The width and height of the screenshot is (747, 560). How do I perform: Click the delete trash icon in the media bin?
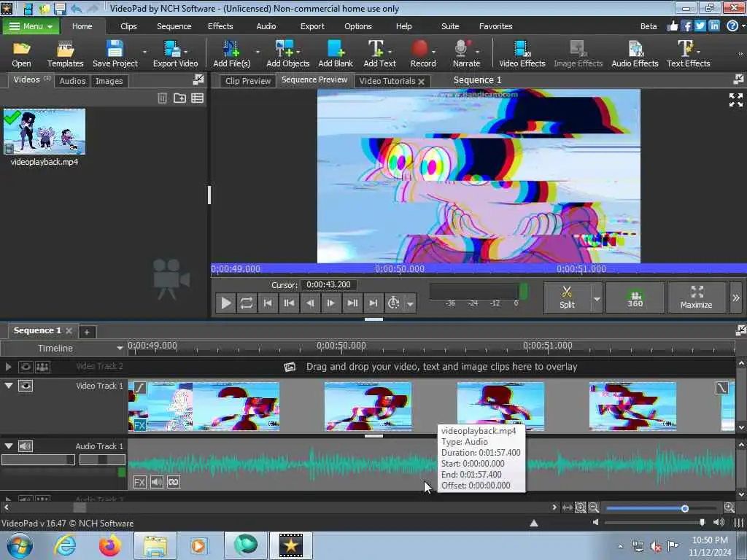pyautogui.click(x=163, y=98)
